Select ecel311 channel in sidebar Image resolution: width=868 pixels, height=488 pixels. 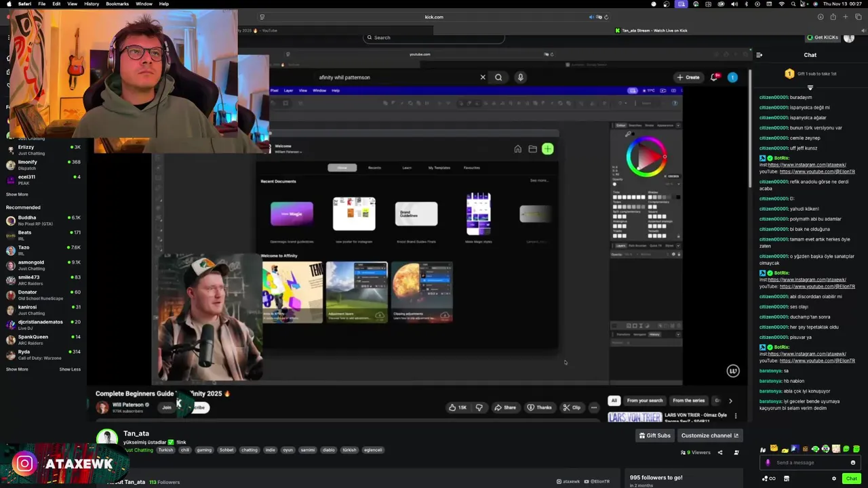(43, 180)
